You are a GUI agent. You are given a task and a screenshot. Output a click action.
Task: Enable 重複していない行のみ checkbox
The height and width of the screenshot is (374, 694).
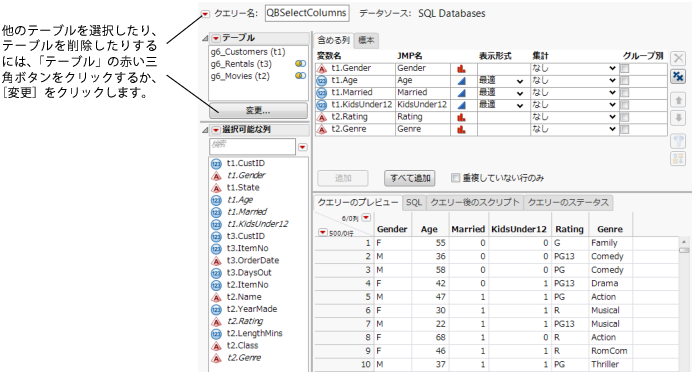[455, 178]
